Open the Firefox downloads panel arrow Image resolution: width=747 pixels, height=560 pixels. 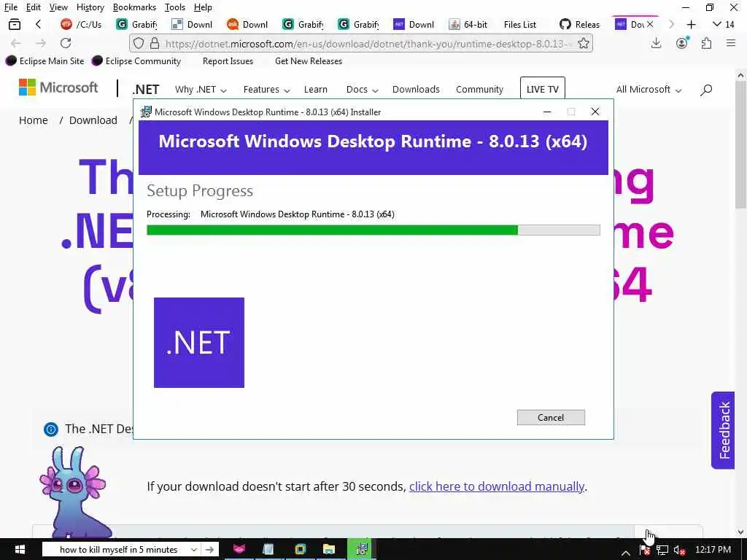pyautogui.click(x=656, y=43)
